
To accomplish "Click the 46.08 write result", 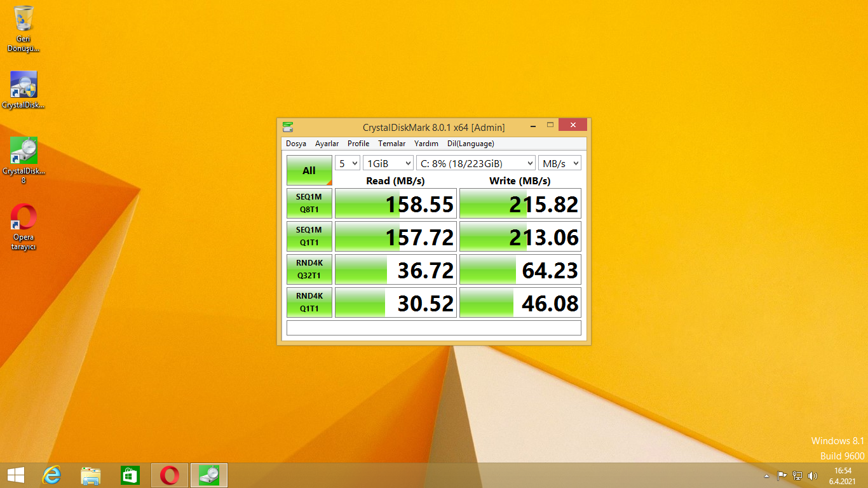I will pos(520,302).
